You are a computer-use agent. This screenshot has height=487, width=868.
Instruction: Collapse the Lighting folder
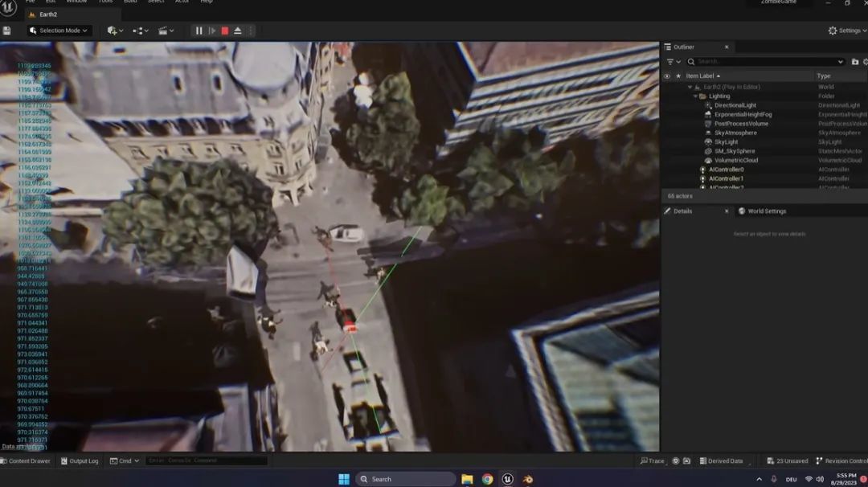695,96
